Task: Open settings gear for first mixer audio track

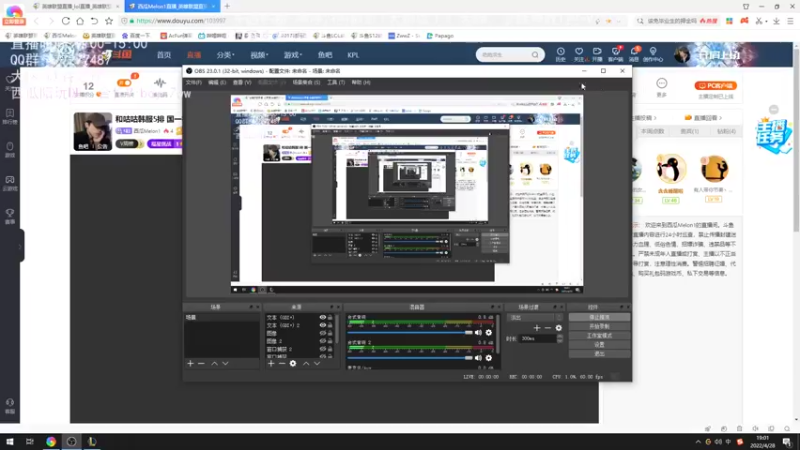Action: (x=489, y=333)
